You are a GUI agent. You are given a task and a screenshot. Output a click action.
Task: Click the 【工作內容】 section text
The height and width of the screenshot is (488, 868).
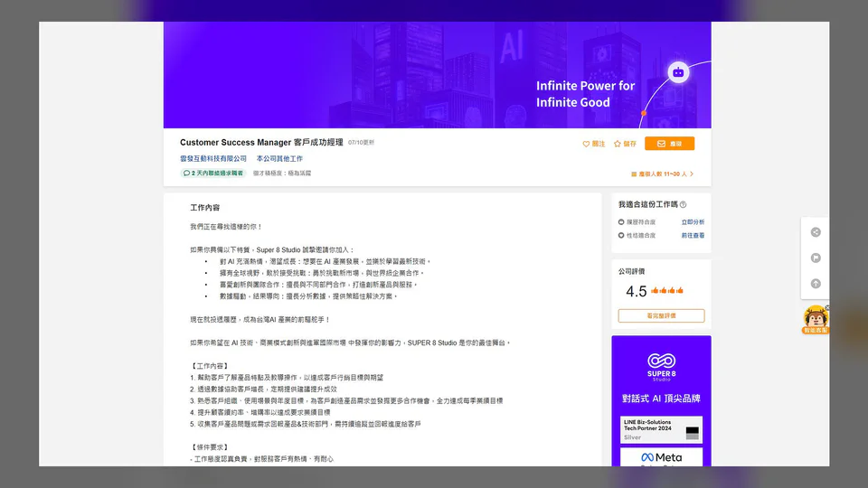[209, 366]
